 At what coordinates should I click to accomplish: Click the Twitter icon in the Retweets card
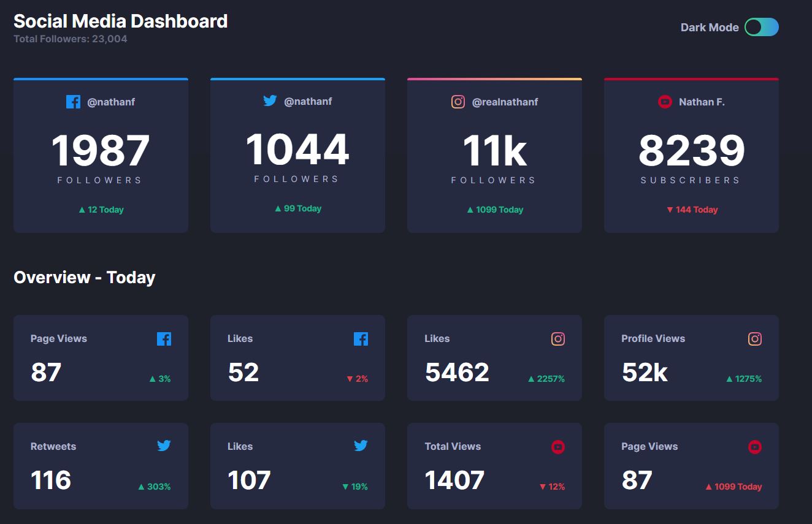(164, 446)
